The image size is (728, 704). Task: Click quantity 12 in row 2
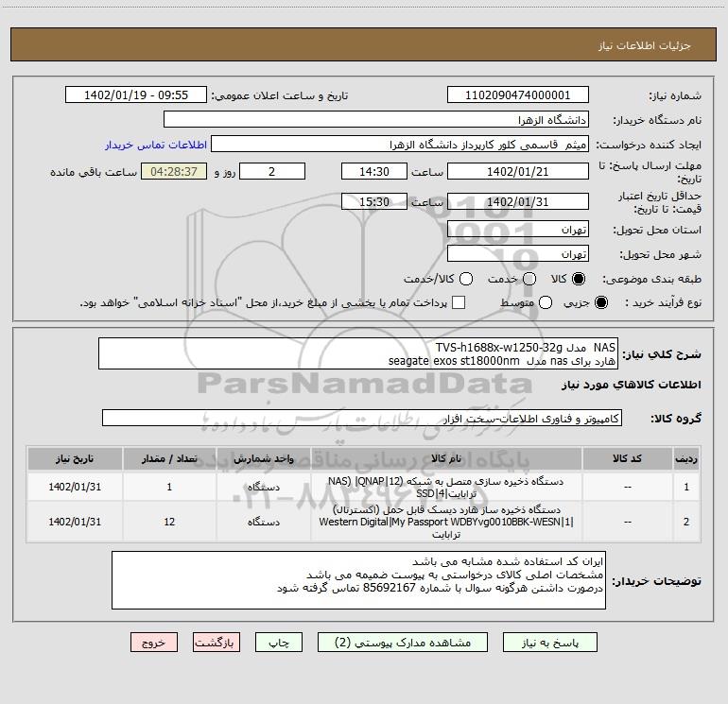169,522
